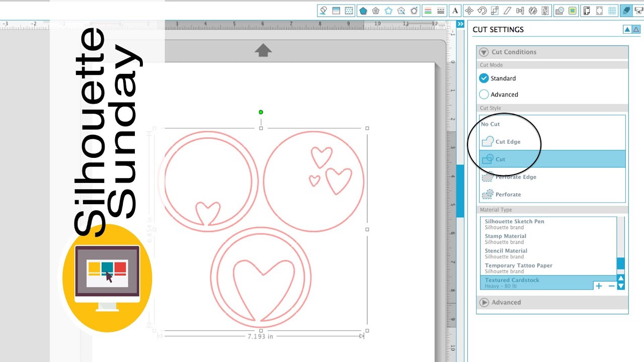Open the Text Style 'A' window
Viewport: 644px width, 362px height.
(455, 10)
